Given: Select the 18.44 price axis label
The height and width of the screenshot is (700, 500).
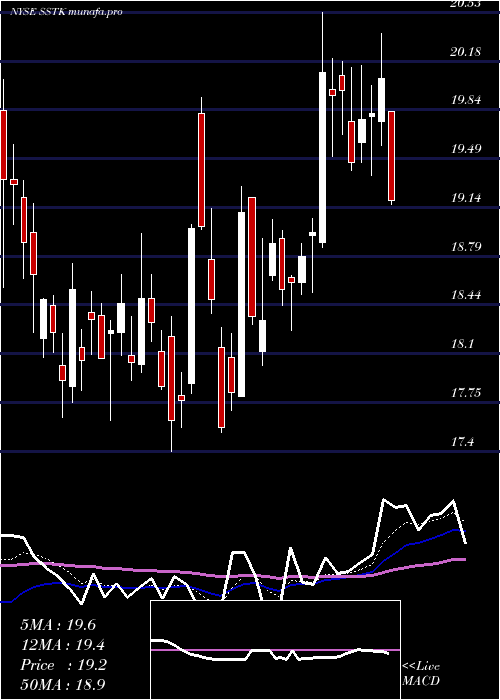Looking at the screenshot, I should pos(466,295).
